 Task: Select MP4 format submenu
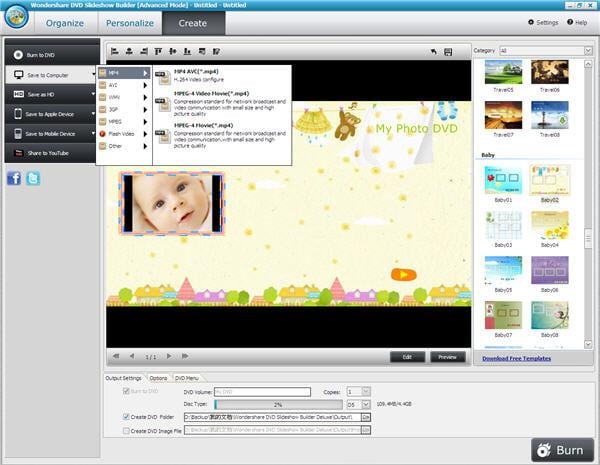(124, 73)
